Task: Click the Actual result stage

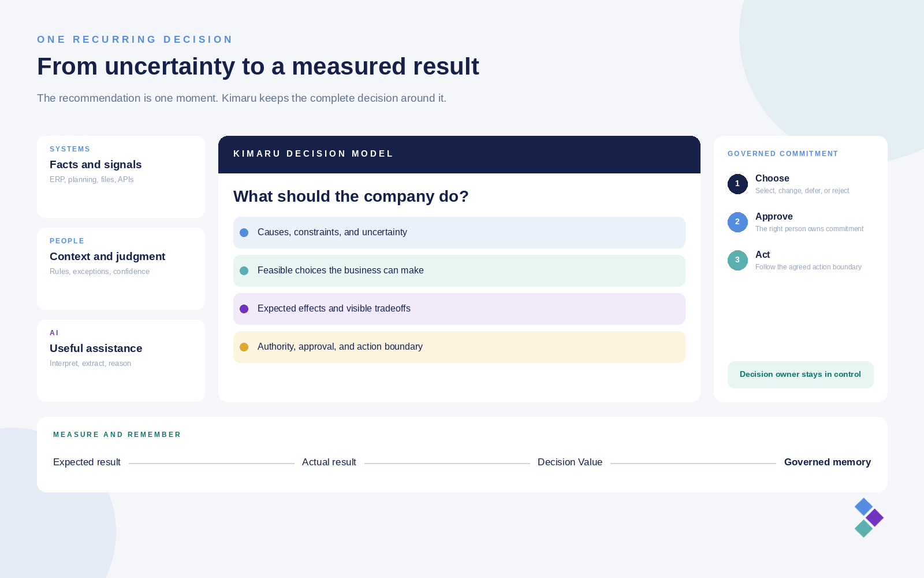Action: [329, 462]
